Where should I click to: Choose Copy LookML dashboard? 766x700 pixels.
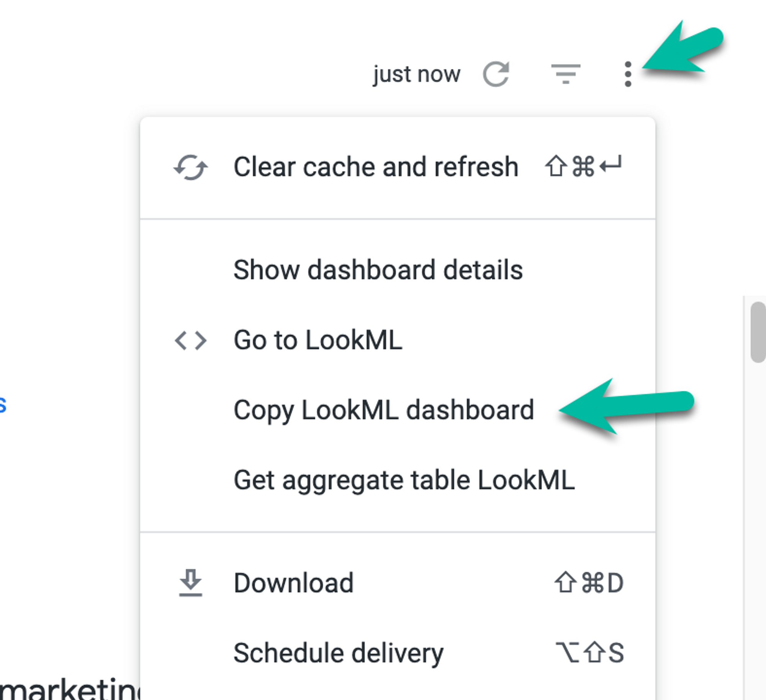[384, 410]
